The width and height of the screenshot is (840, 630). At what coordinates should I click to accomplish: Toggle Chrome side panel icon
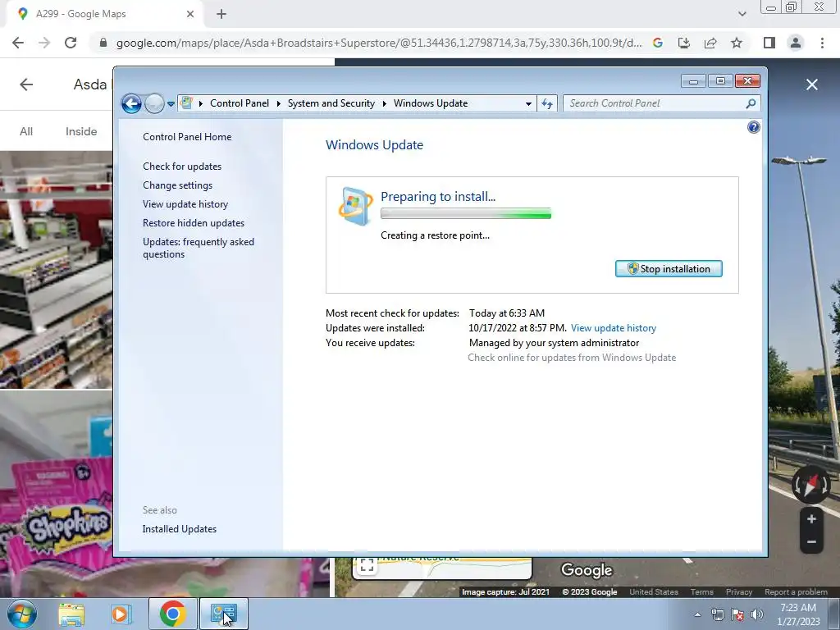(x=769, y=43)
